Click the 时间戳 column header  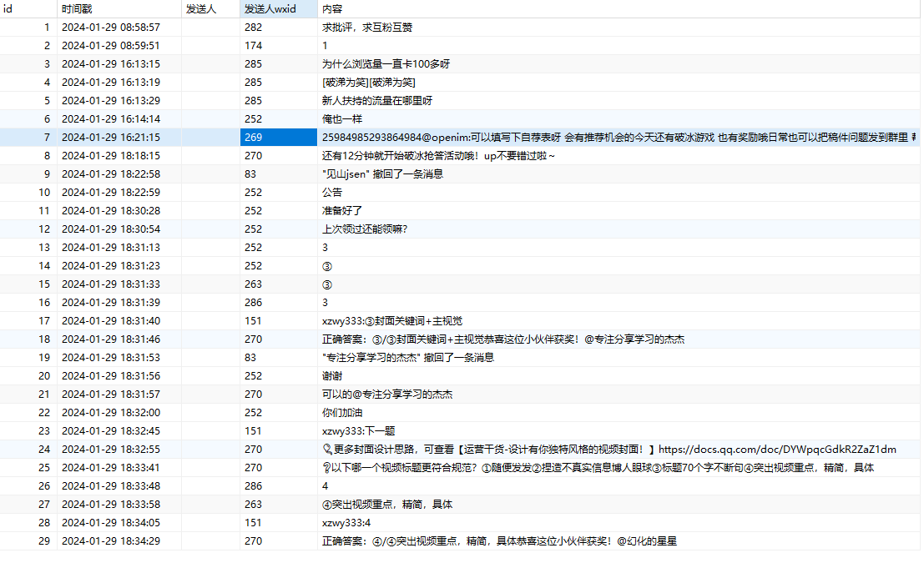(x=119, y=9)
